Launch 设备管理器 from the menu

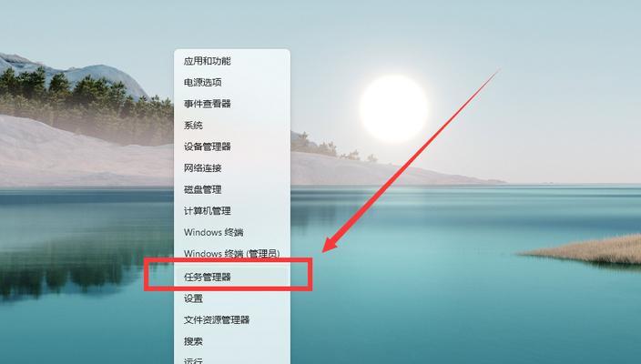click(x=232, y=147)
